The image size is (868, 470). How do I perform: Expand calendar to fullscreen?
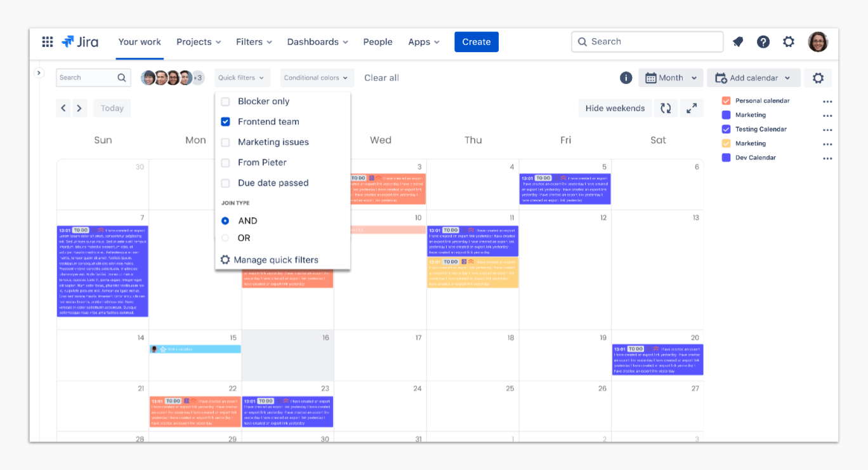pos(692,108)
